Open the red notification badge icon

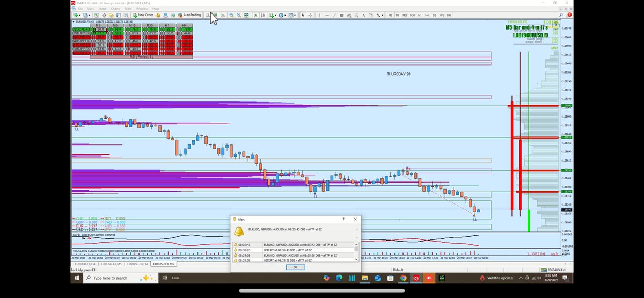pos(570,14)
